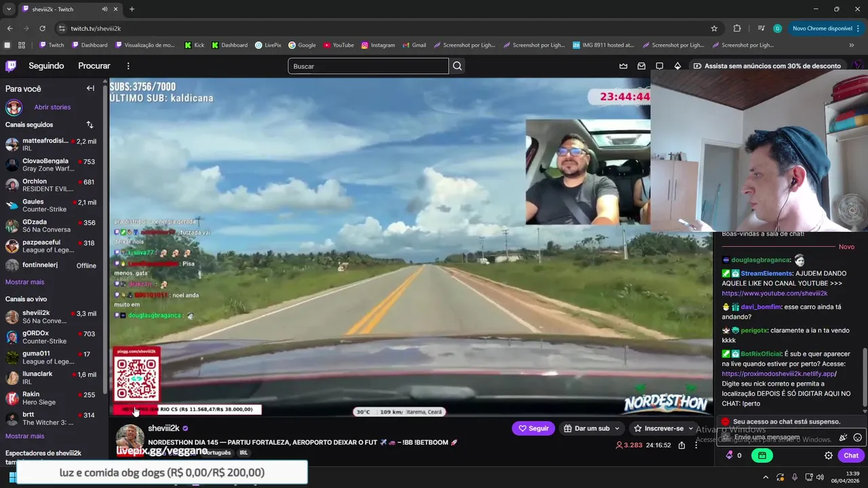Click the Twitch logo home icon
Viewport: 868px width, 488px height.
[11, 66]
